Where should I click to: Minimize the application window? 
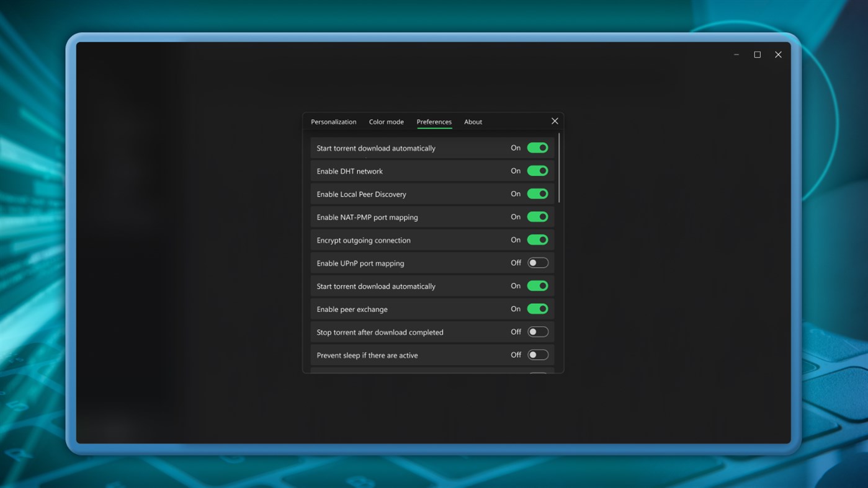(736, 55)
